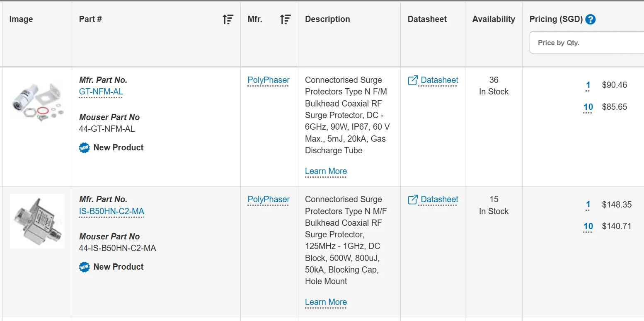Select quantity 10 price break at $85.65
This screenshot has height=321, width=644.
588,107
